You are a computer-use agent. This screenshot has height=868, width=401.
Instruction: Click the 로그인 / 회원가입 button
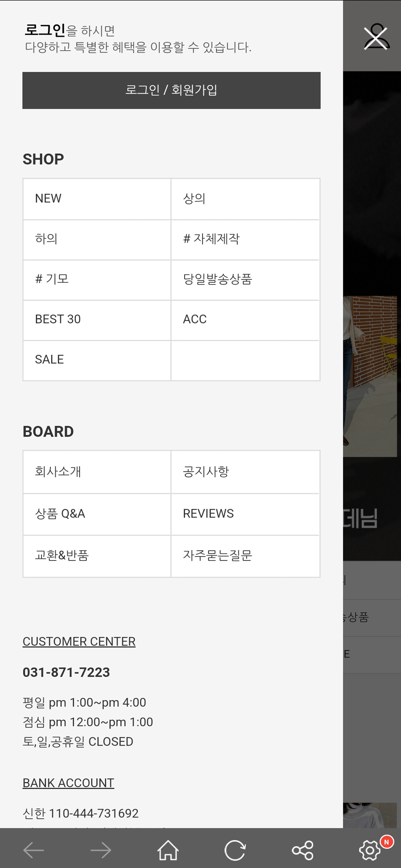pyautogui.click(x=171, y=90)
